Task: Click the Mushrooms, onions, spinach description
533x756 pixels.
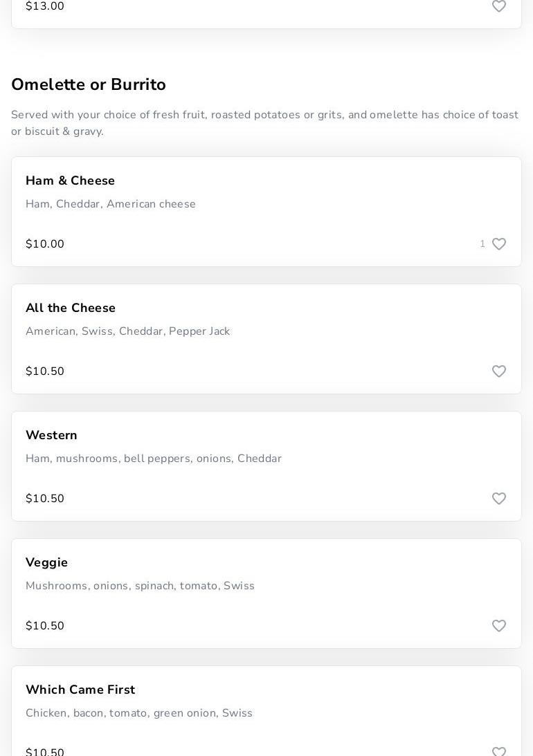Action: (140, 586)
